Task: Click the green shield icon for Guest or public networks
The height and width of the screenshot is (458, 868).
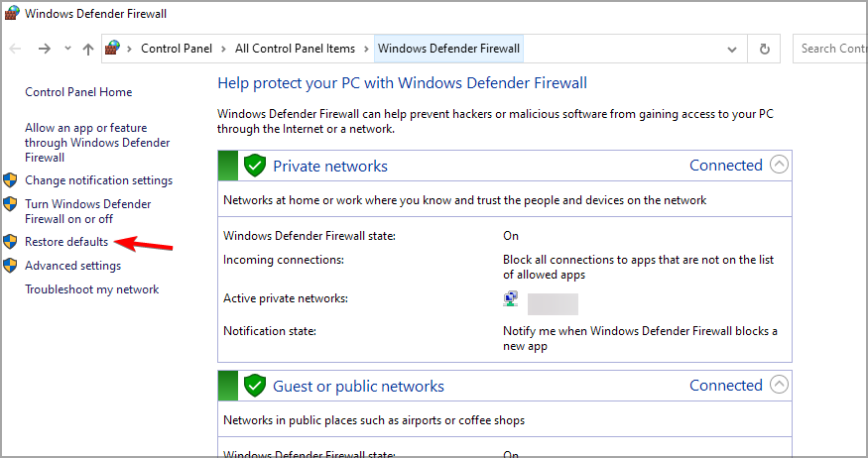Action: (x=255, y=386)
